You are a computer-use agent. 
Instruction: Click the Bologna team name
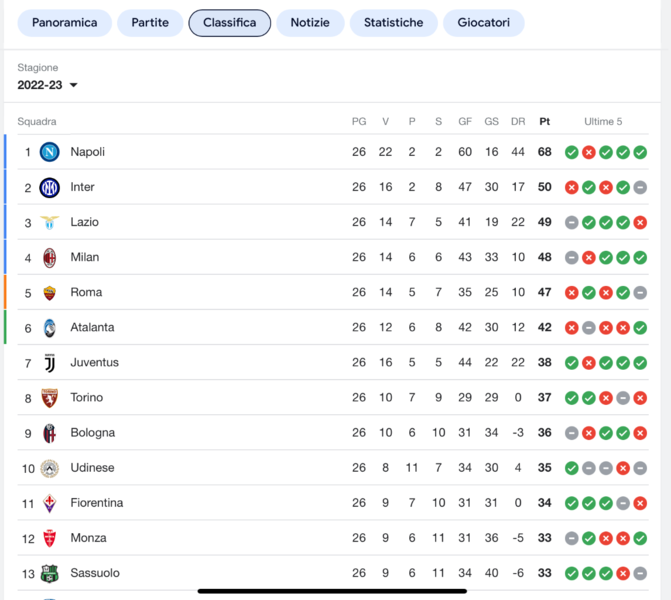(92, 433)
